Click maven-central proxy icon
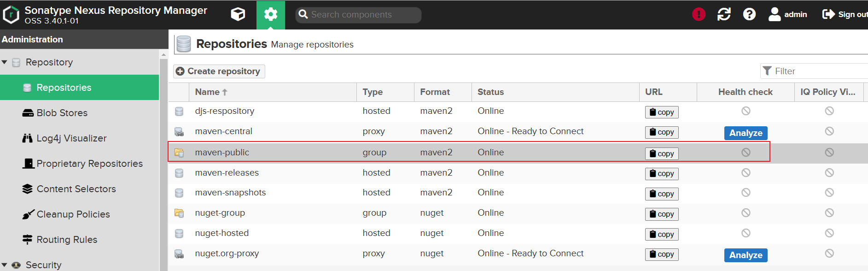This screenshot has width=868, height=271. point(179,132)
